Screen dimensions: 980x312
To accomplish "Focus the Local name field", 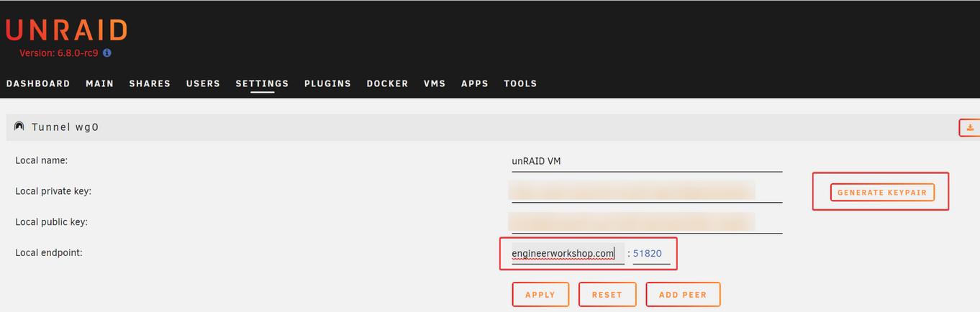I will point(646,162).
